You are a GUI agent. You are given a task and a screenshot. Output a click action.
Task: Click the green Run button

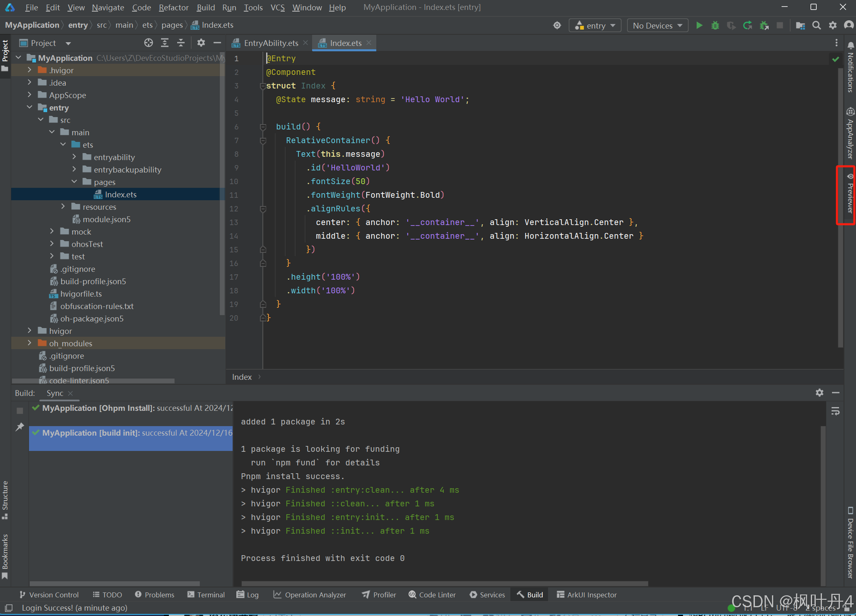coord(699,26)
